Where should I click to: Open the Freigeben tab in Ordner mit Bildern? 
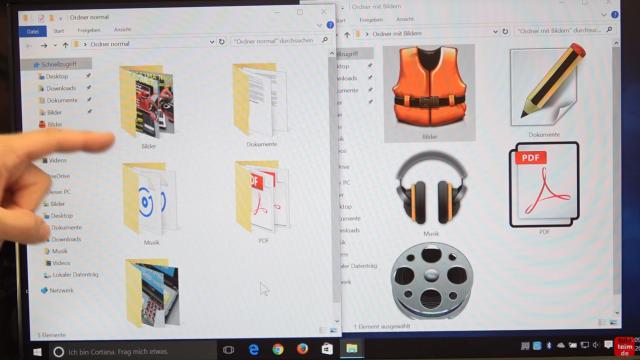click(x=371, y=20)
